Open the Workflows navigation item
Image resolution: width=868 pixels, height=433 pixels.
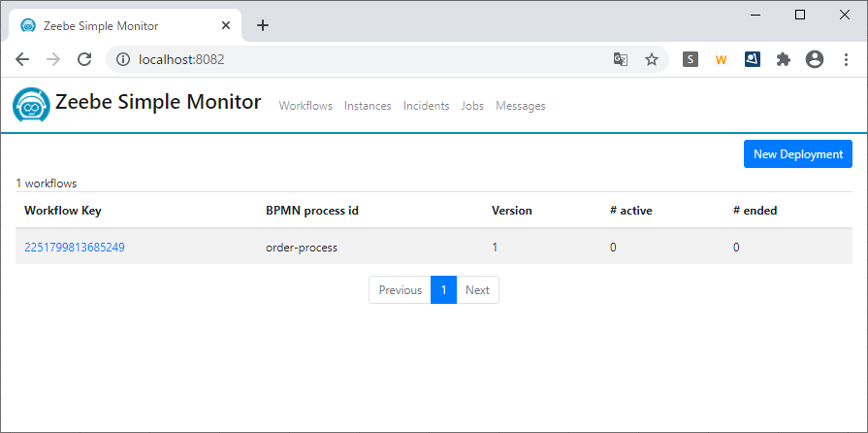(x=305, y=106)
